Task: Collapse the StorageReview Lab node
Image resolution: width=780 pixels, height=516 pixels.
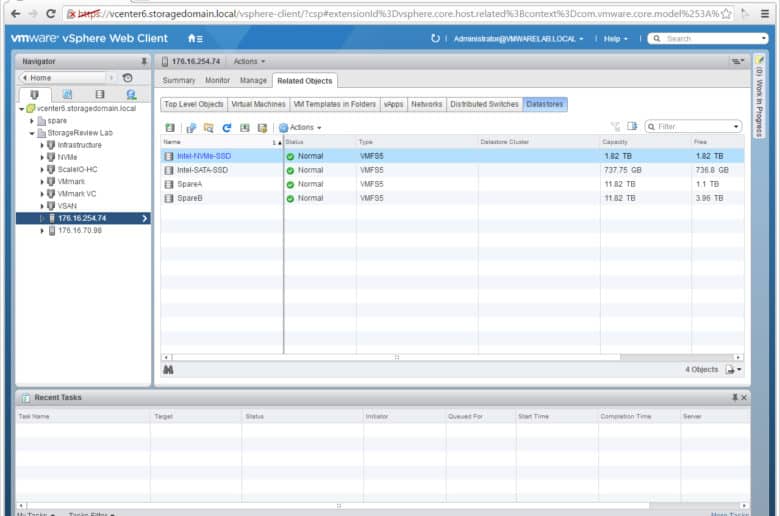Action: 32,133
